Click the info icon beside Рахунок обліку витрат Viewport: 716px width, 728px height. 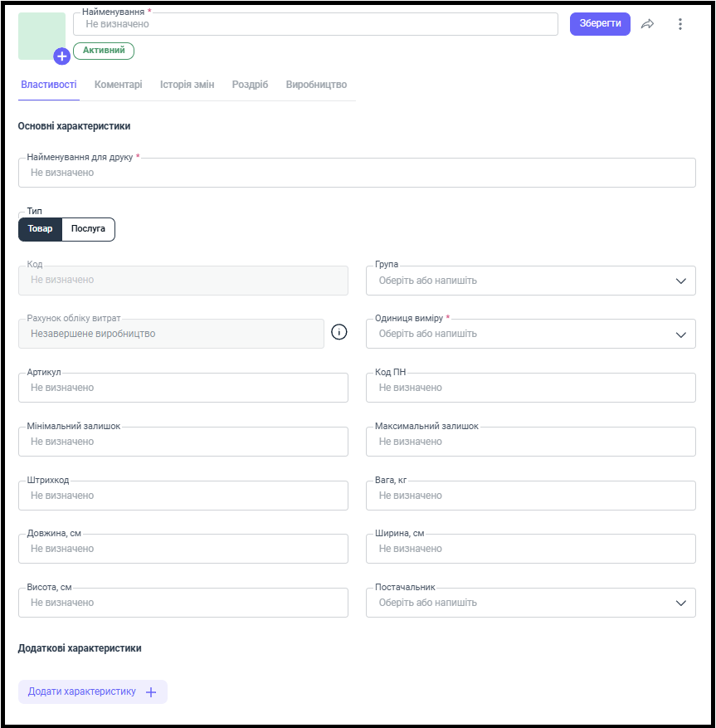tap(339, 332)
